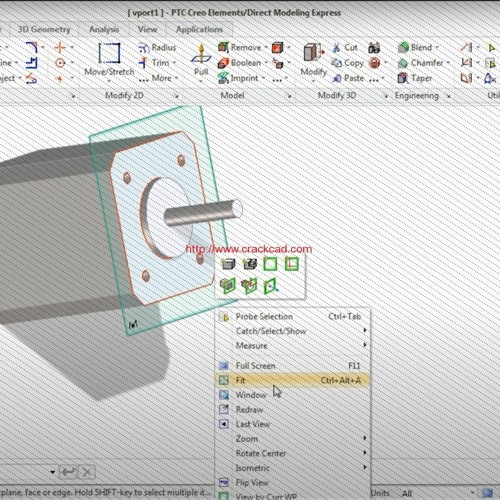Open the Zoom submenu
Image resolution: width=500 pixels, height=500 pixels.
pyautogui.click(x=292, y=439)
